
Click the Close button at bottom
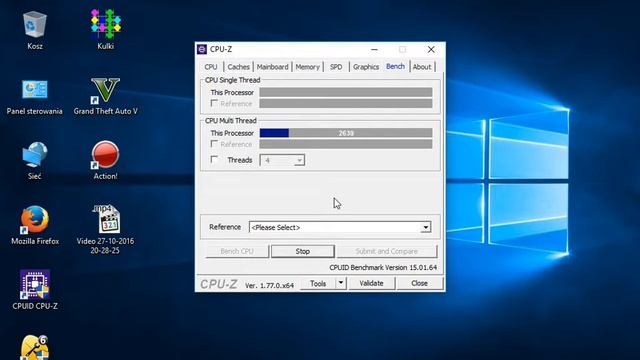[x=420, y=283]
